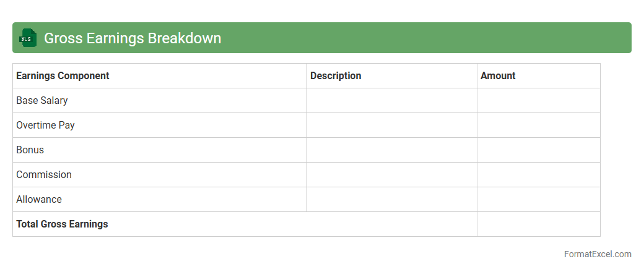Click the Bonus amount cell
The image size is (644, 272).
[x=538, y=150]
